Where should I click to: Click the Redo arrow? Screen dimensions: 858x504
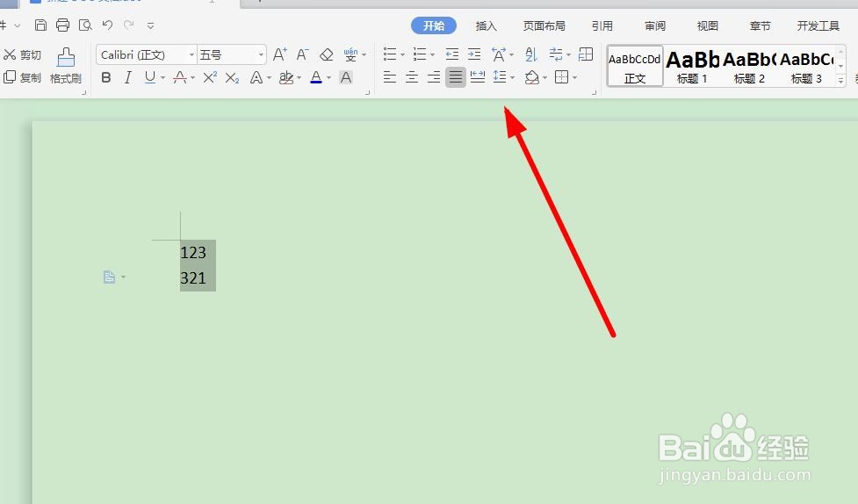point(128,25)
